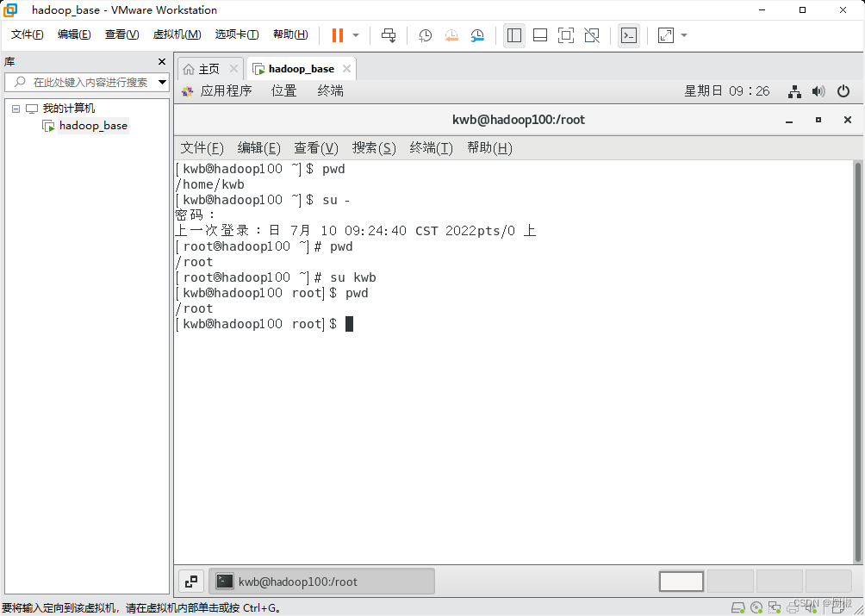This screenshot has width=865, height=616.
Task: Click the volume speaker icon in guest panel
Action: tap(818, 91)
